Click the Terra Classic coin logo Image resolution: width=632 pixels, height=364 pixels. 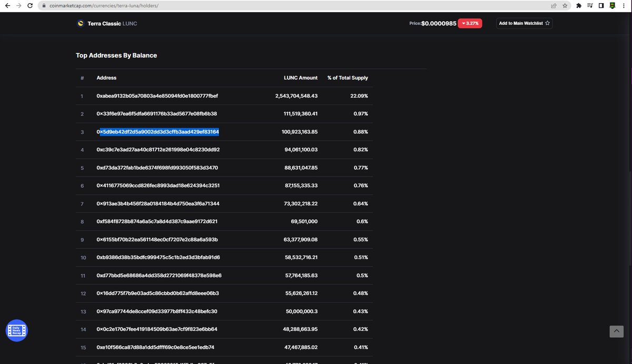pos(81,24)
